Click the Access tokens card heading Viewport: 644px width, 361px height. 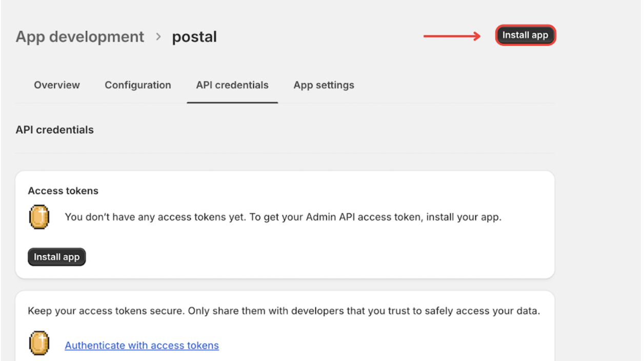tap(63, 191)
